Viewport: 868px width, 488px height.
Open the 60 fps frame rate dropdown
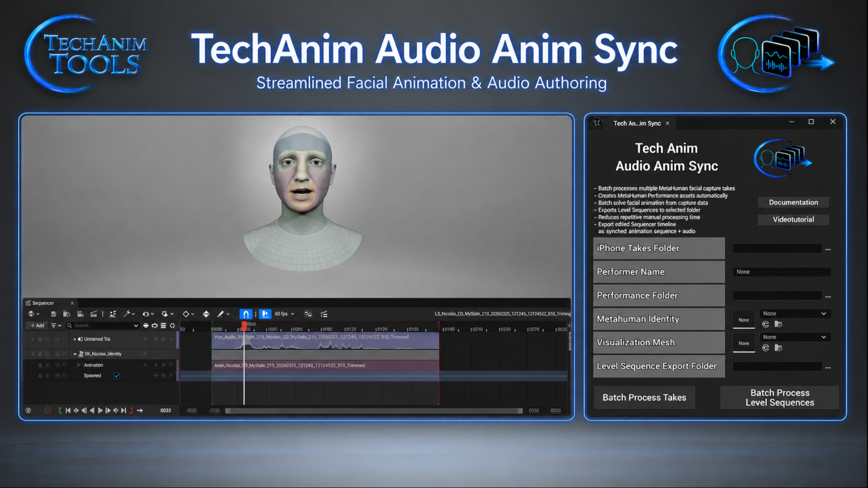284,314
